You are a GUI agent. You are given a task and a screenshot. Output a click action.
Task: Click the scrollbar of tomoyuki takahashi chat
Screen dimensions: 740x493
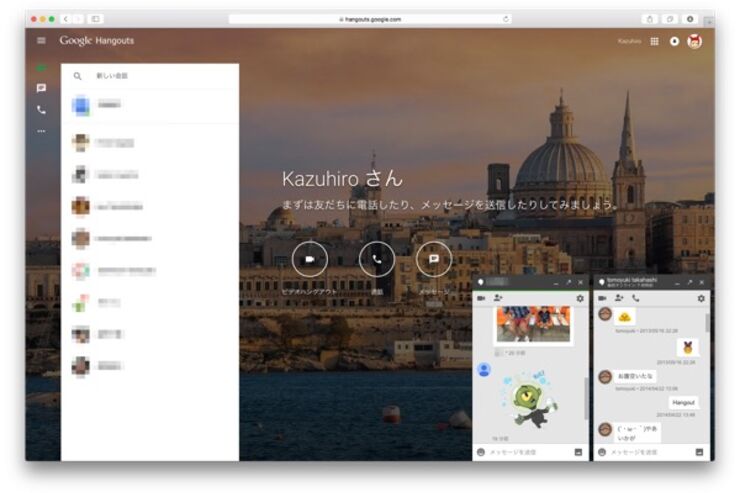click(x=707, y=323)
